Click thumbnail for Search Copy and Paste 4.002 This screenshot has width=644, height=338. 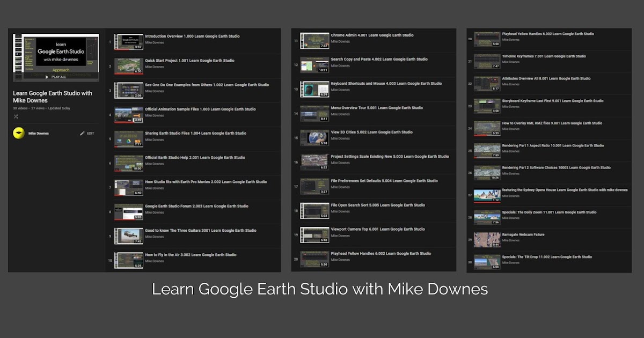(314, 65)
